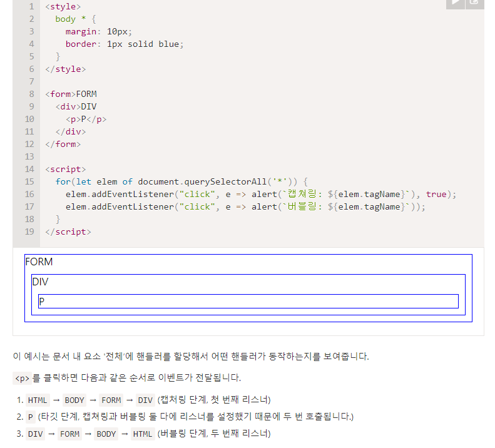This screenshot has width=495, height=448.
Task: Click the '버블링' string in line 17
Action: tap(302, 206)
